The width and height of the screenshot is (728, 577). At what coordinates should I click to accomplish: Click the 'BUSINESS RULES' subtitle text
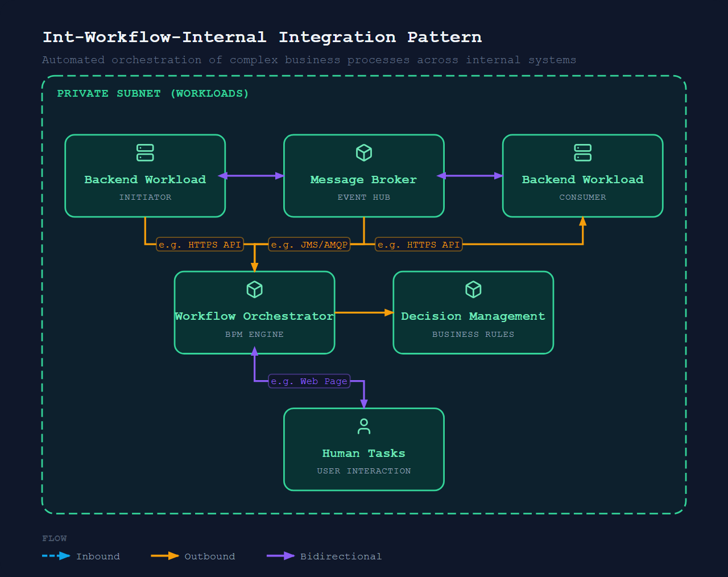(x=473, y=335)
